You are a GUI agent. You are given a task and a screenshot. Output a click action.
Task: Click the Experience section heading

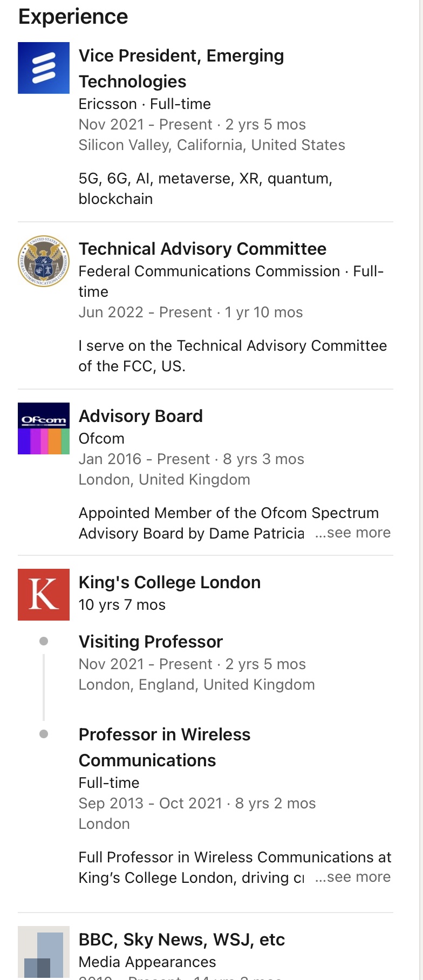[x=73, y=17]
